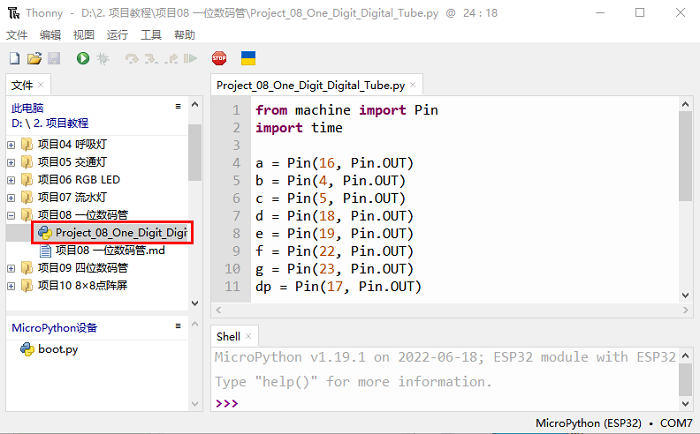The width and height of the screenshot is (700, 434).
Task: Click the Debug bug icon
Action: coord(102,59)
